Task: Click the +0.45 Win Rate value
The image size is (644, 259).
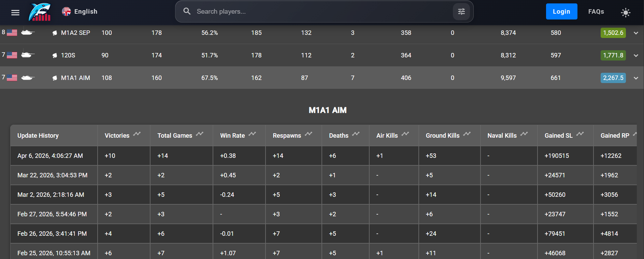Action: click(x=228, y=175)
